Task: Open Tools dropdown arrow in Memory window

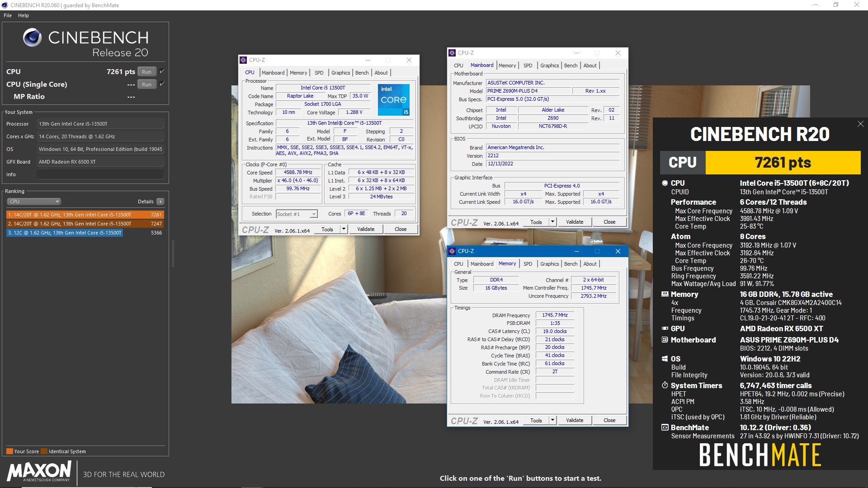Action: [x=552, y=421]
